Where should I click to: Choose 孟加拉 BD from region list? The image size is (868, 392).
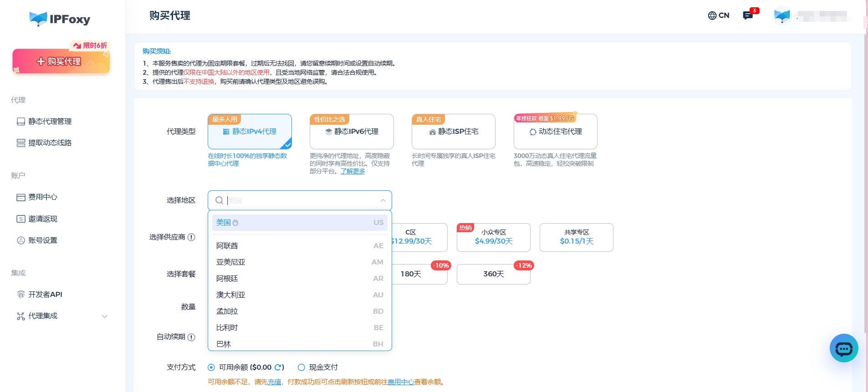[300, 311]
